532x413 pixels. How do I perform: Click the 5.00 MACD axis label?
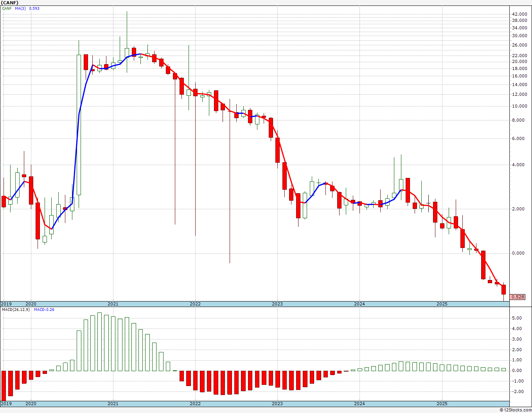(x=518, y=318)
